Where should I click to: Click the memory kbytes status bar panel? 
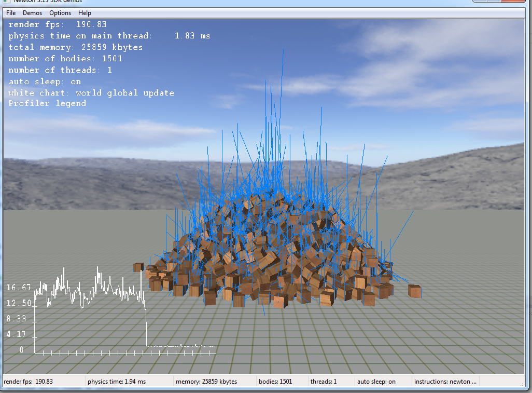pyautogui.click(x=206, y=382)
